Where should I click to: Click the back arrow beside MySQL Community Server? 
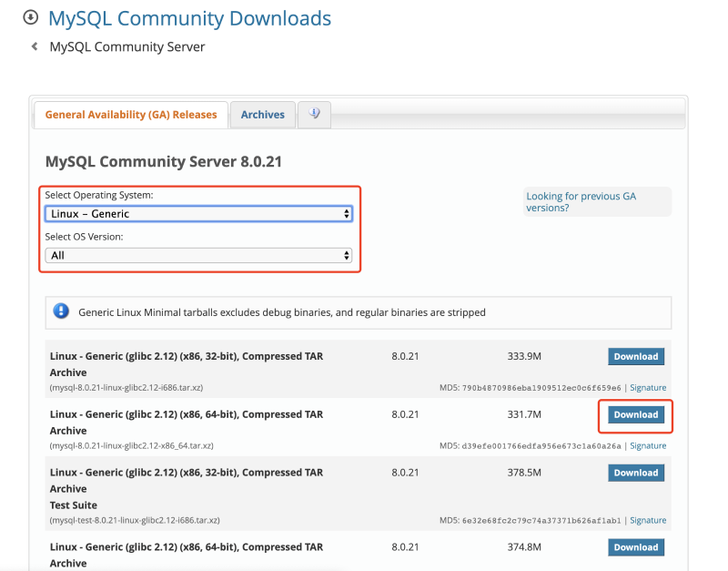[35, 46]
